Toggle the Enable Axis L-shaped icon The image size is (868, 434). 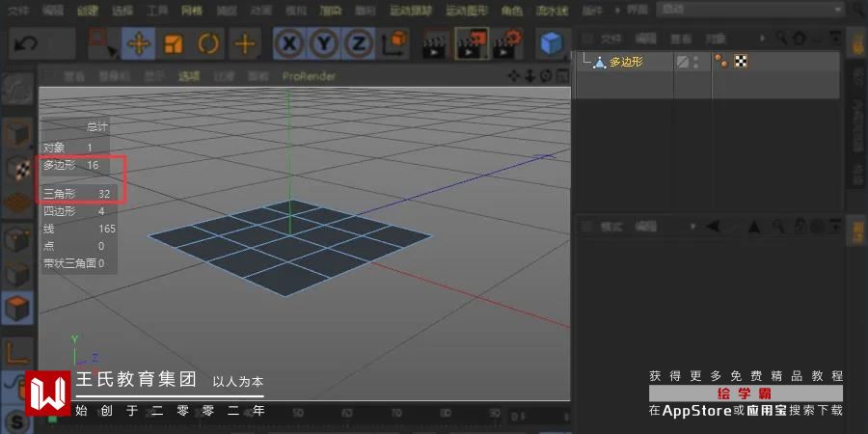pyautogui.click(x=17, y=351)
